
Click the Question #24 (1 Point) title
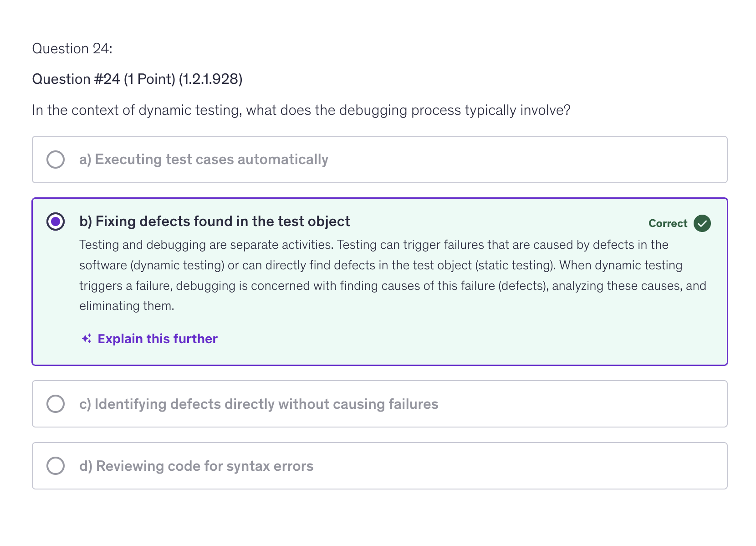coord(137,78)
